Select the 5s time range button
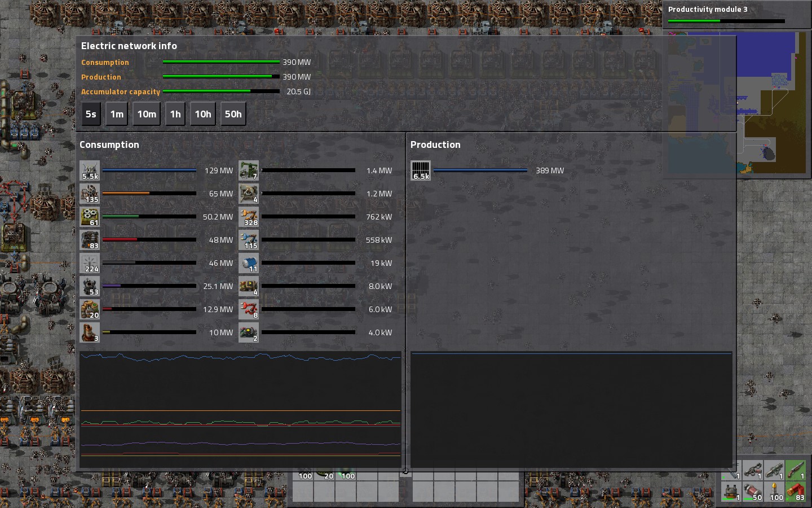 [x=91, y=114]
